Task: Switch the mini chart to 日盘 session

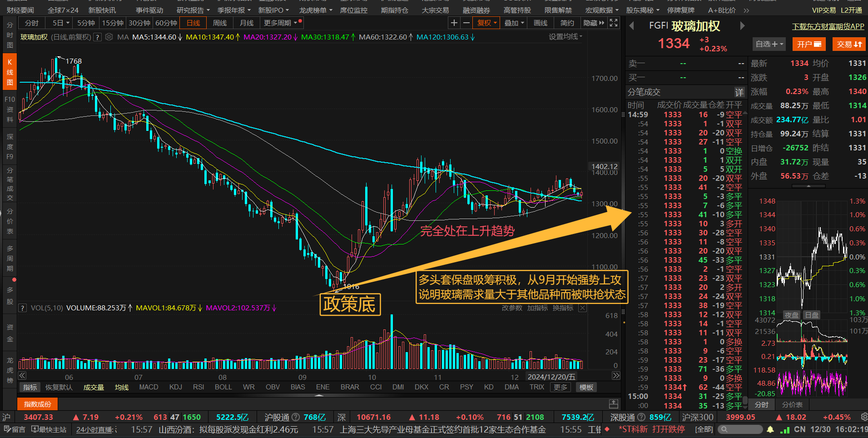Action: 812,315
